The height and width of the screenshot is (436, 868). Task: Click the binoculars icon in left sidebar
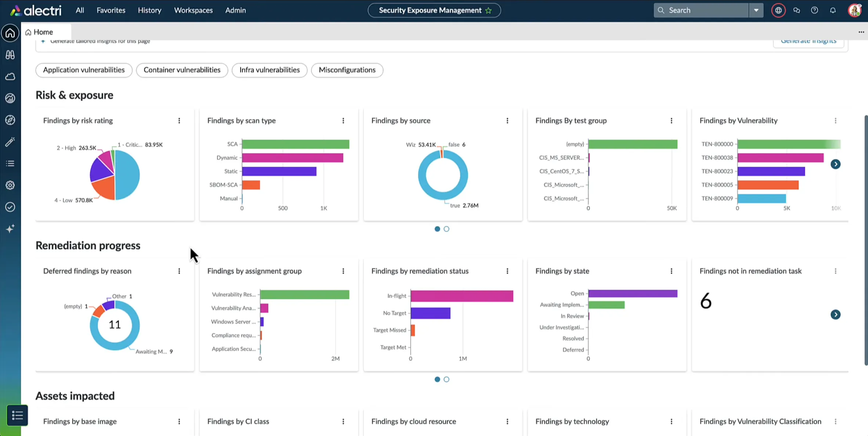10,55
